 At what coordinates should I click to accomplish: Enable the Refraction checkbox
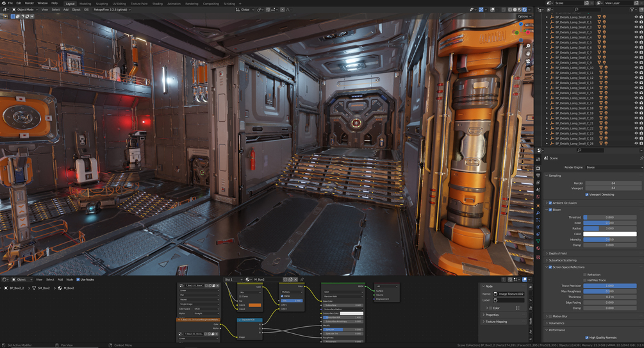[585, 275]
